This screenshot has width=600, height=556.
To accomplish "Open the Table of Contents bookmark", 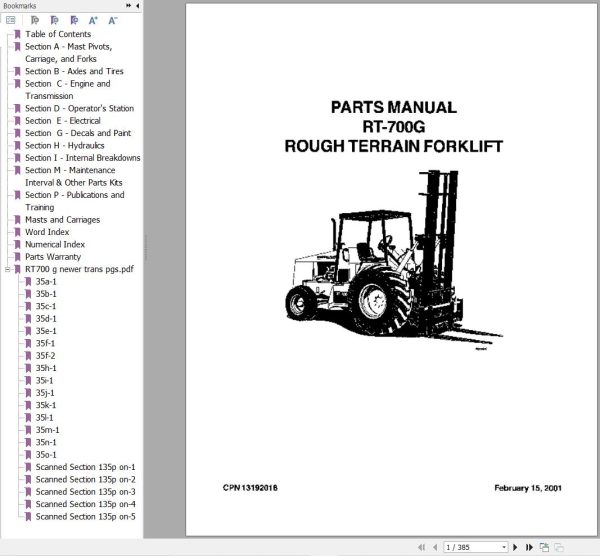I will pyautogui.click(x=58, y=34).
